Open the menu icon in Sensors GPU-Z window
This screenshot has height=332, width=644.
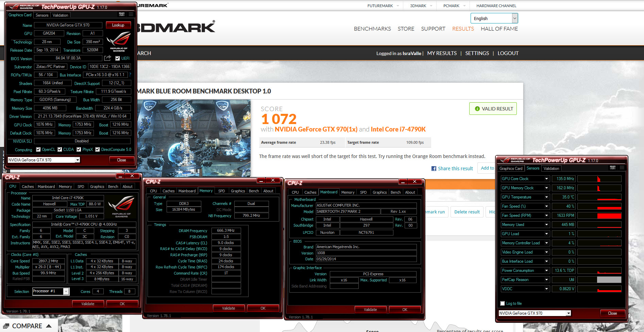pyautogui.click(x=622, y=168)
